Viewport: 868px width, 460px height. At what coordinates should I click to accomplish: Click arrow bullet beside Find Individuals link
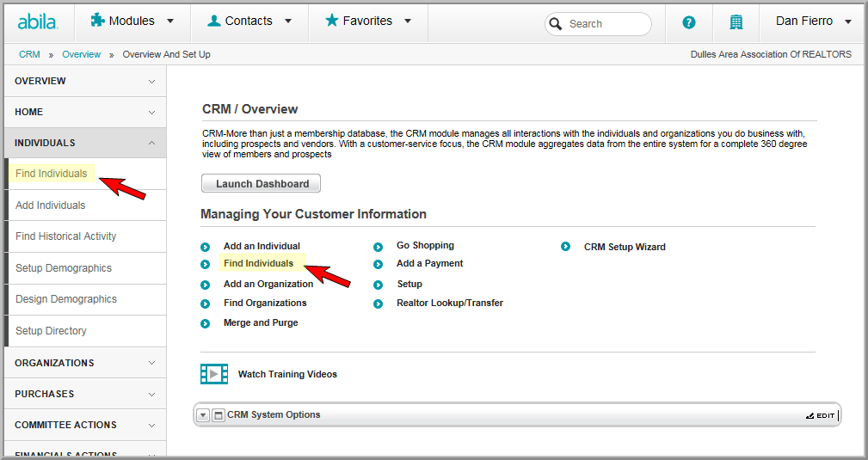[206, 265]
